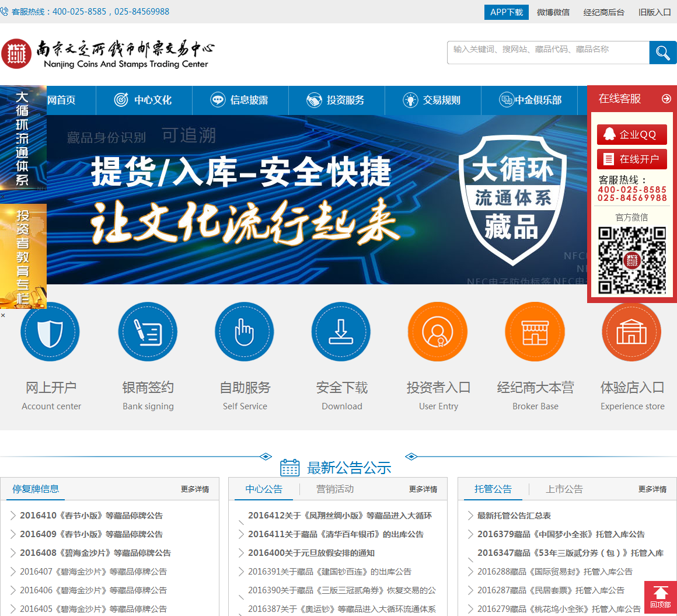
Task: Click the back-to-top 回顶部 button
Action: [660, 597]
